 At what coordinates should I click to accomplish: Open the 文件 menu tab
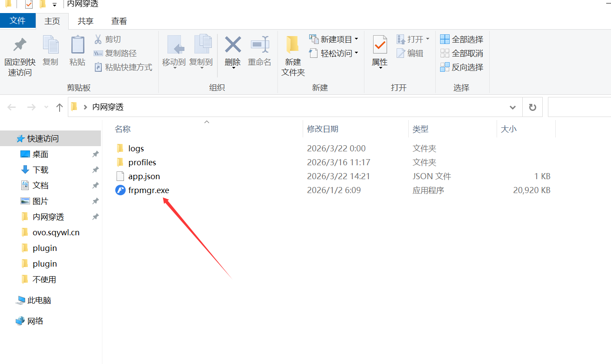pos(17,21)
